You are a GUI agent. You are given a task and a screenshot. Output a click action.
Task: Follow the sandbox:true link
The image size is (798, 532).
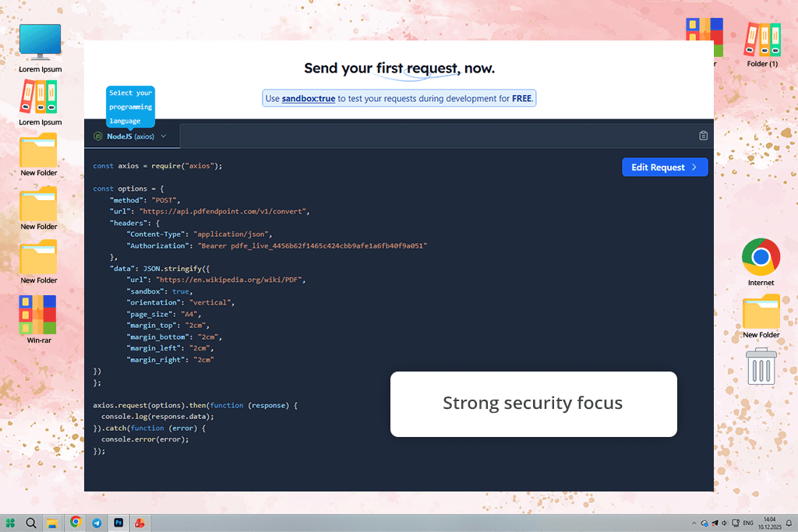pos(309,99)
